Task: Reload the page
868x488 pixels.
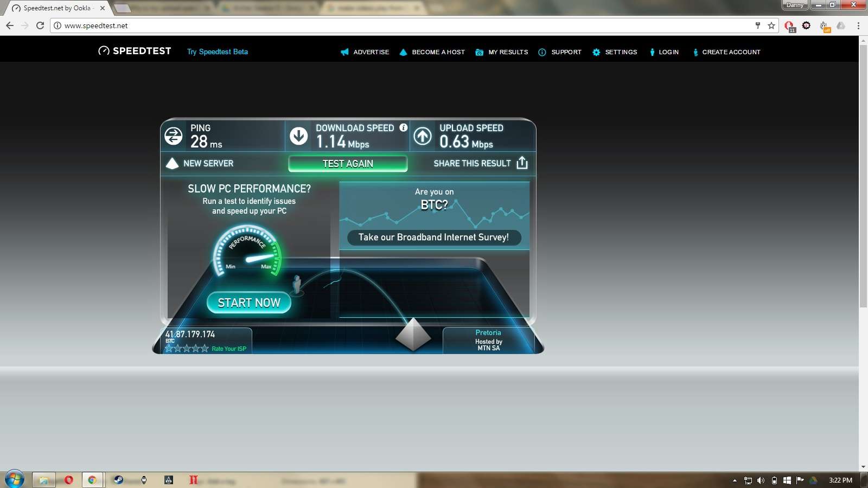Action: (40, 25)
